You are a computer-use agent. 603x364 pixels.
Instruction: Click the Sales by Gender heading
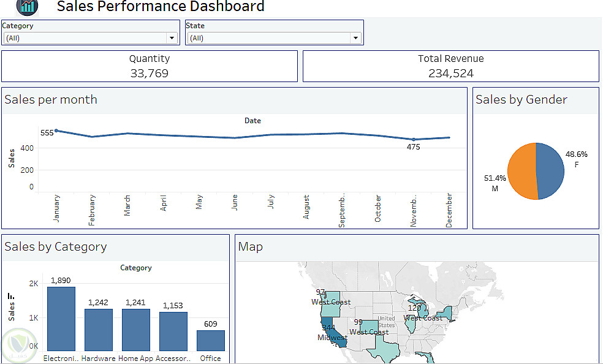coord(521,99)
